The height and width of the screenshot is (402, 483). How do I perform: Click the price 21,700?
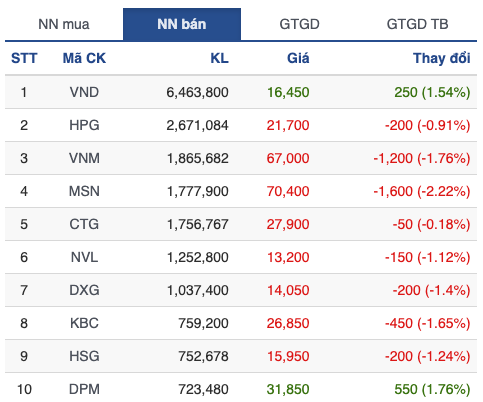click(x=288, y=125)
